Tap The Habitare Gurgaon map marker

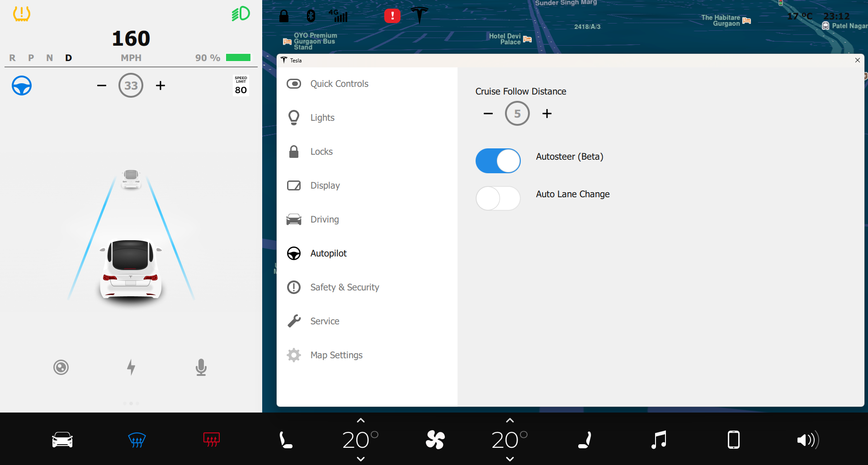click(x=726, y=20)
